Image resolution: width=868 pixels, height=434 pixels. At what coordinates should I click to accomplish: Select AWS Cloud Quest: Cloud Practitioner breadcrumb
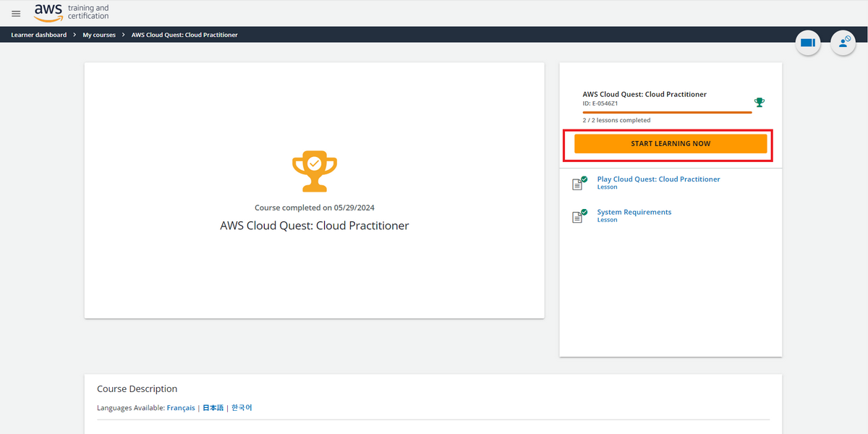click(x=184, y=35)
